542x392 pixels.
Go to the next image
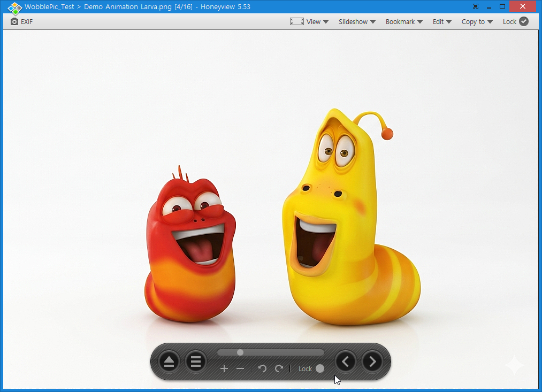click(372, 362)
